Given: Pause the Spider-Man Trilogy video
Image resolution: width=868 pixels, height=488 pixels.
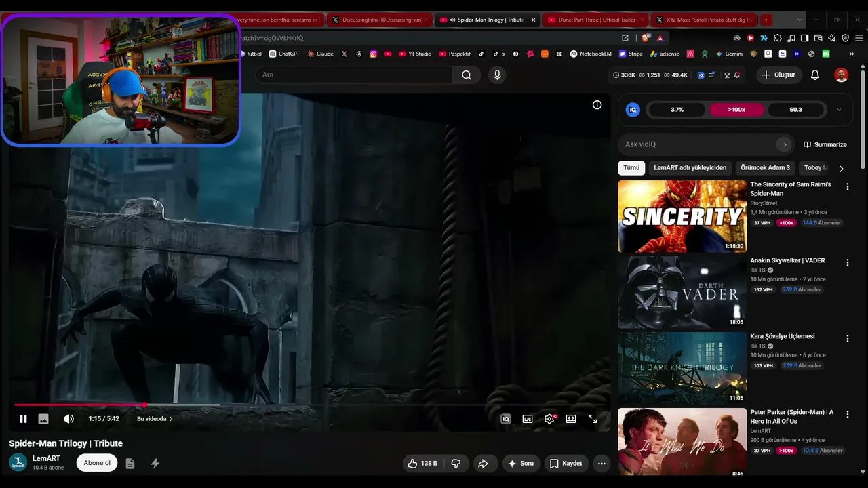Looking at the screenshot, I should point(23,419).
